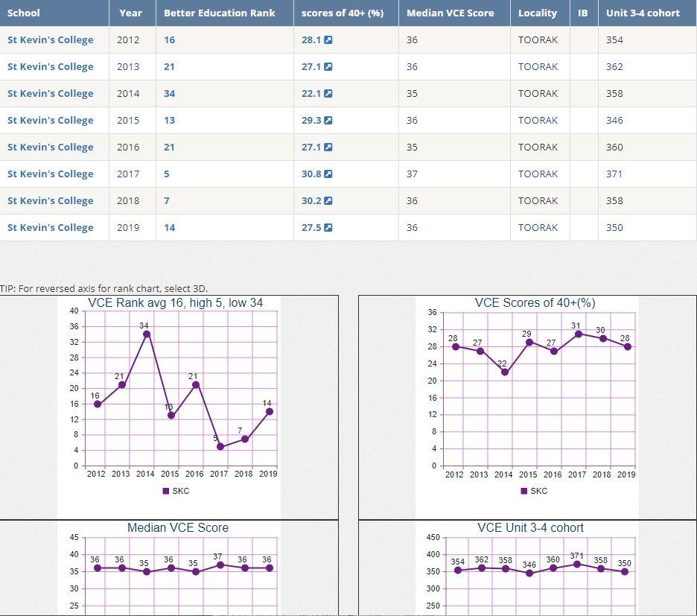Open external link icon beside 27.5 score

click(328, 228)
